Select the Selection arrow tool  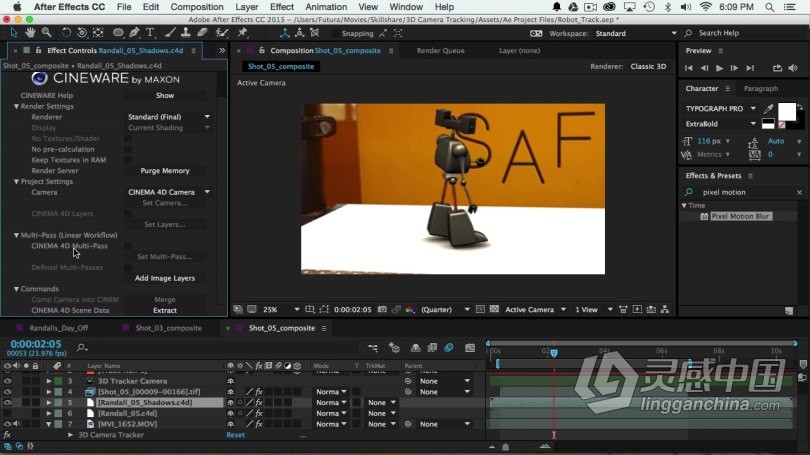click(x=14, y=33)
